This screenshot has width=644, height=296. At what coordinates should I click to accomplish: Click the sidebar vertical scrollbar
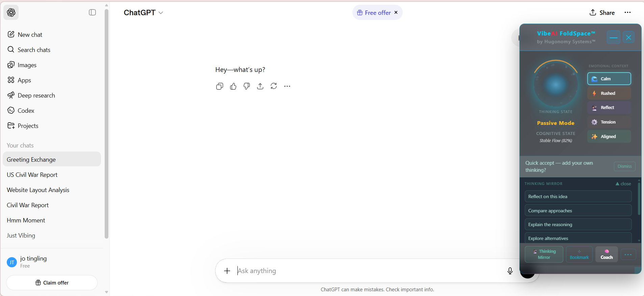(x=107, y=124)
